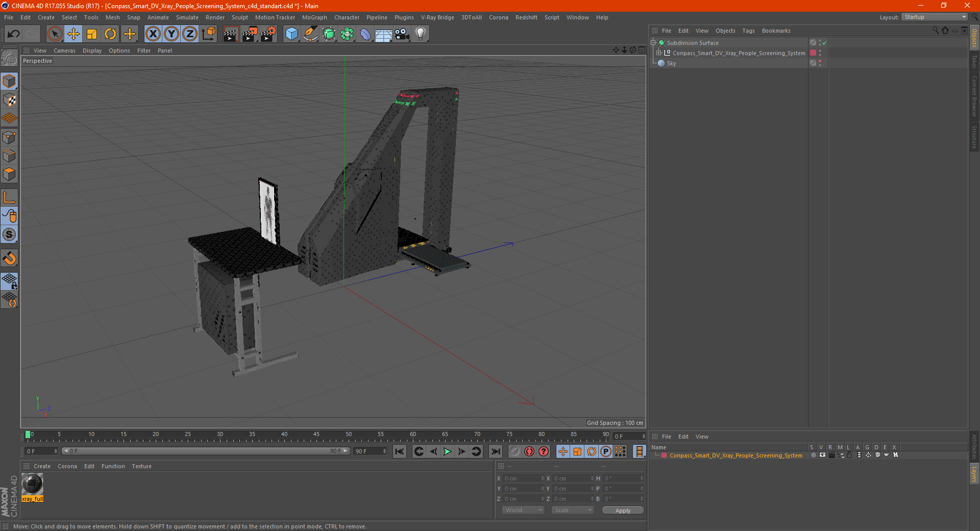
Task: Collapse the Subdivision Surface tree item
Action: (x=653, y=43)
